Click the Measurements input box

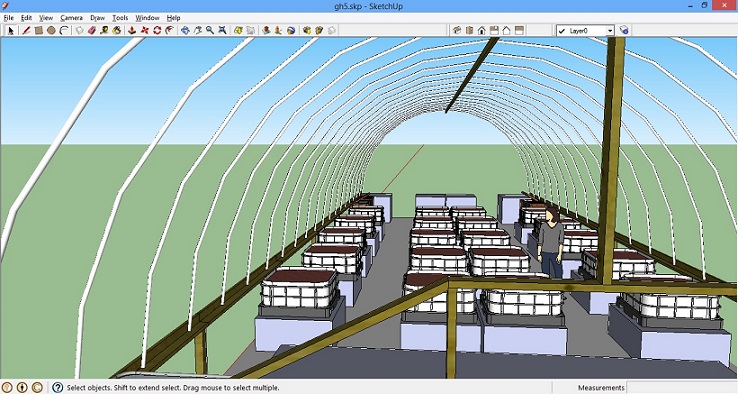click(682, 387)
